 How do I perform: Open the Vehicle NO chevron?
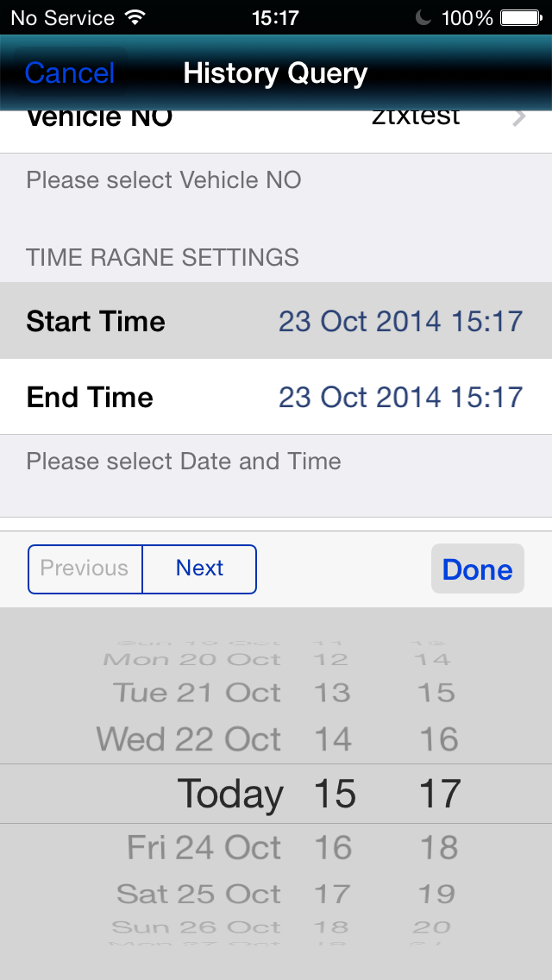(x=518, y=119)
